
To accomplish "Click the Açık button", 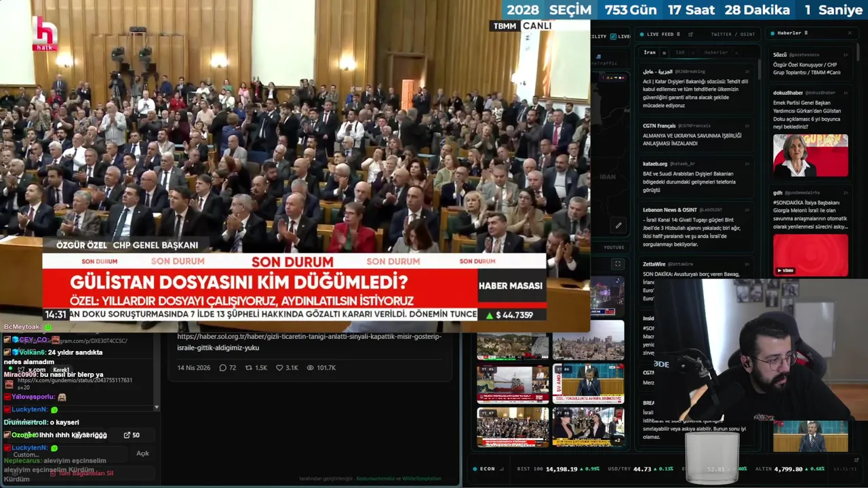I will tap(142, 453).
